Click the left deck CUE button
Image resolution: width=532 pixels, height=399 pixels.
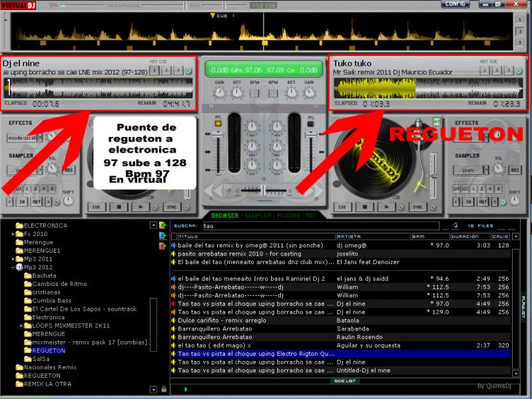pyautogui.click(x=97, y=207)
